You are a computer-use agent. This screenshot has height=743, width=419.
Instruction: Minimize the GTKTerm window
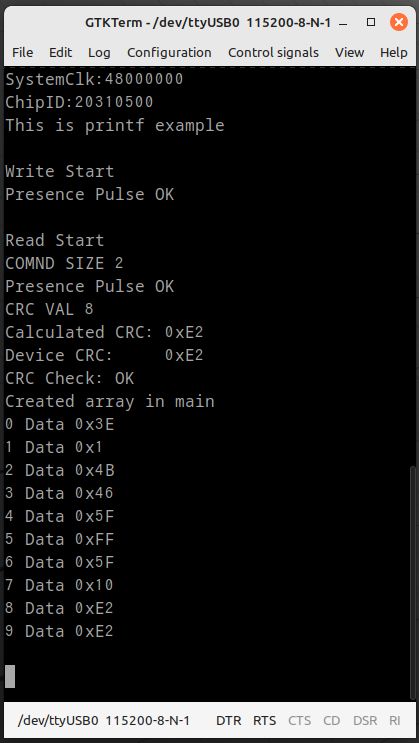(x=343, y=22)
